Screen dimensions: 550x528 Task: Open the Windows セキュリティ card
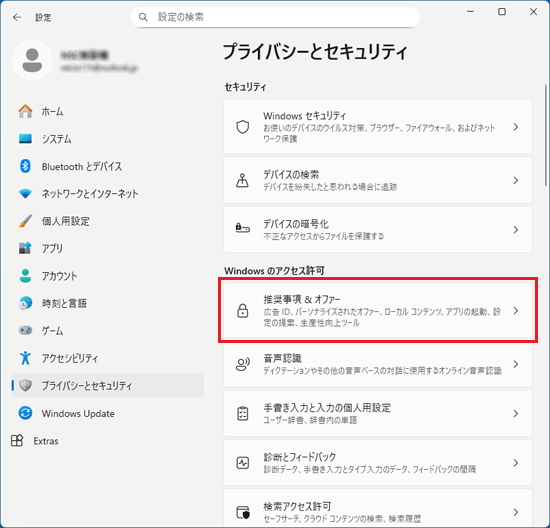click(x=378, y=127)
